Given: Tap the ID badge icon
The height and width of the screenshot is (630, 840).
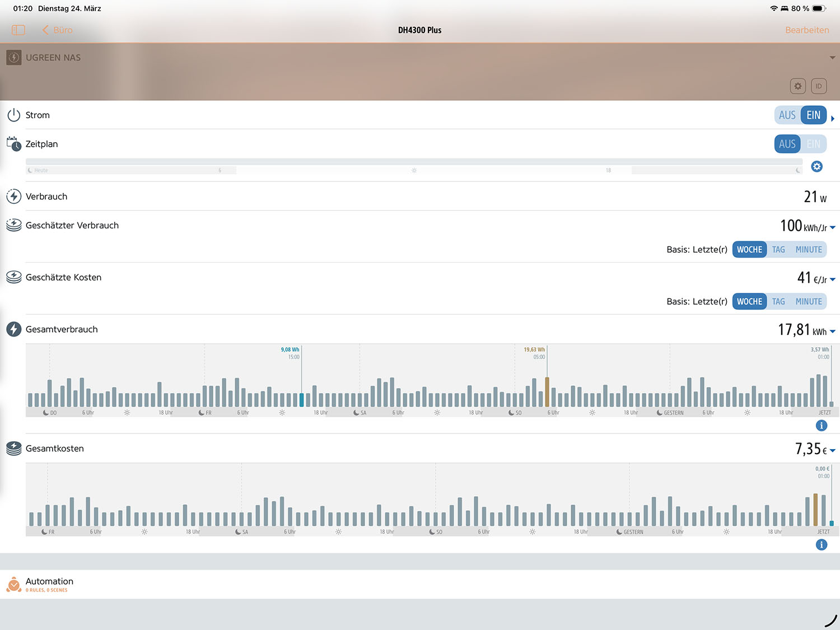Looking at the screenshot, I should [x=818, y=86].
